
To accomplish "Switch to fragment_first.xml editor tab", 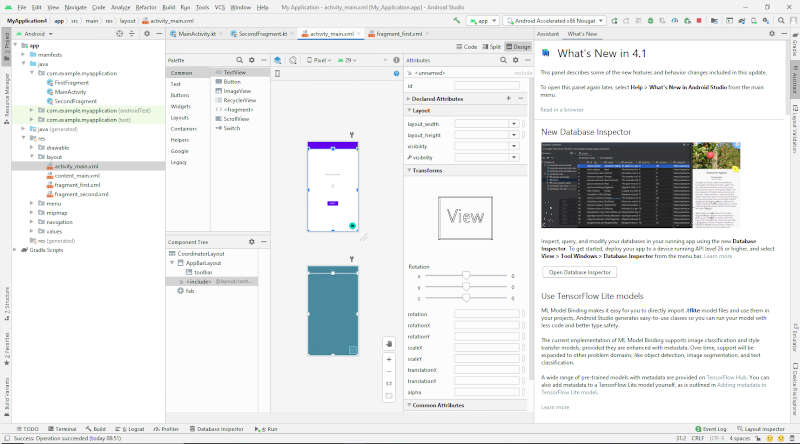I will (x=398, y=34).
